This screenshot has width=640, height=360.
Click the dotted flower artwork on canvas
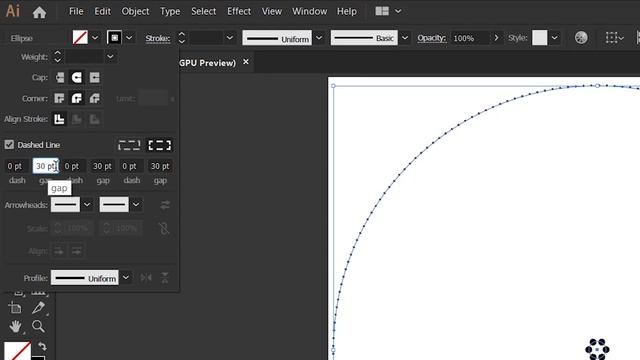coord(597,349)
